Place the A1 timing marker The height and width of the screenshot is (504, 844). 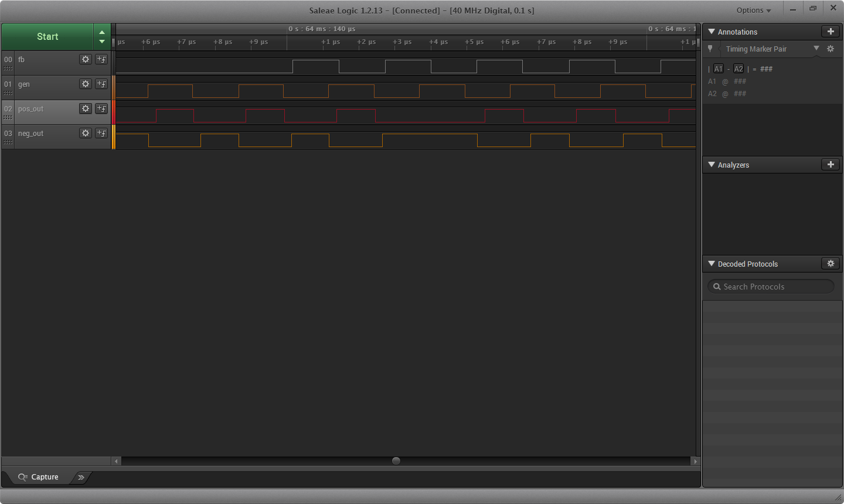click(719, 69)
